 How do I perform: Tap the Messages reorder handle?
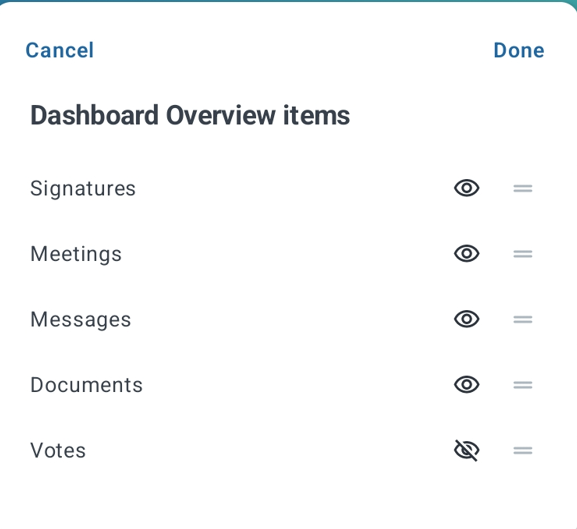523,319
